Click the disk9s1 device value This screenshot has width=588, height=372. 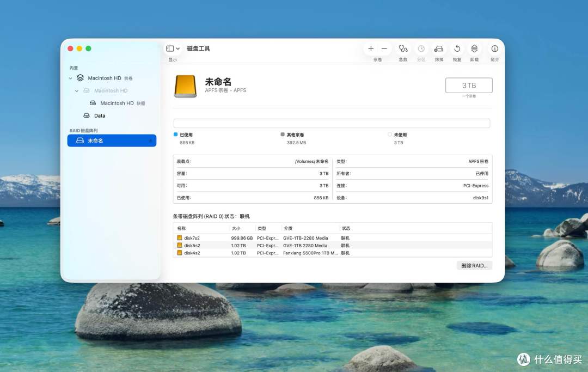point(481,198)
